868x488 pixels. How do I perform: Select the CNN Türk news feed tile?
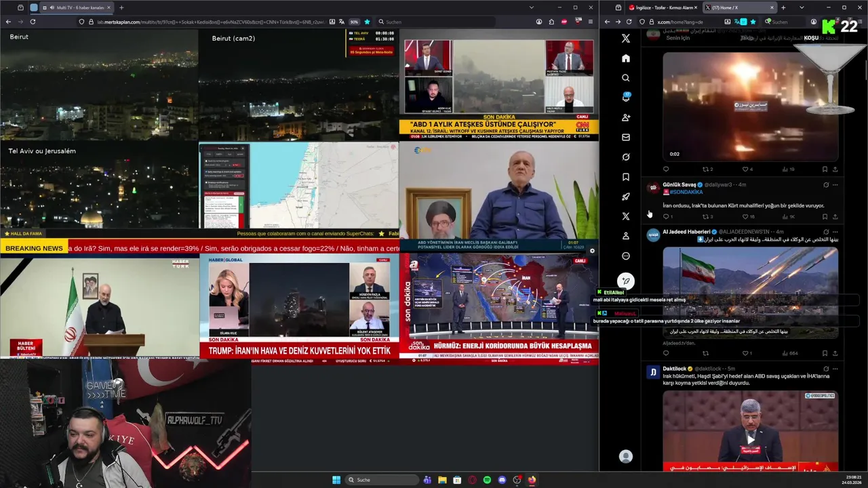[499, 85]
